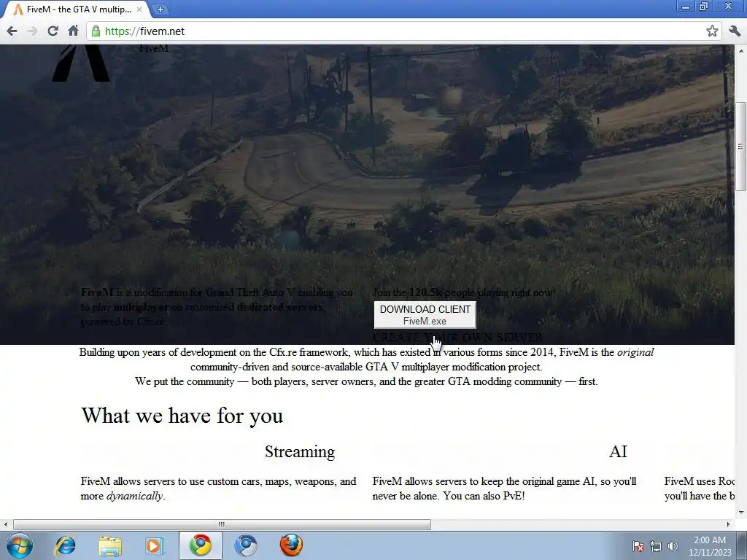This screenshot has height=560, width=747.
Task: Open the Windows Start menu
Action: (x=19, y=545)
